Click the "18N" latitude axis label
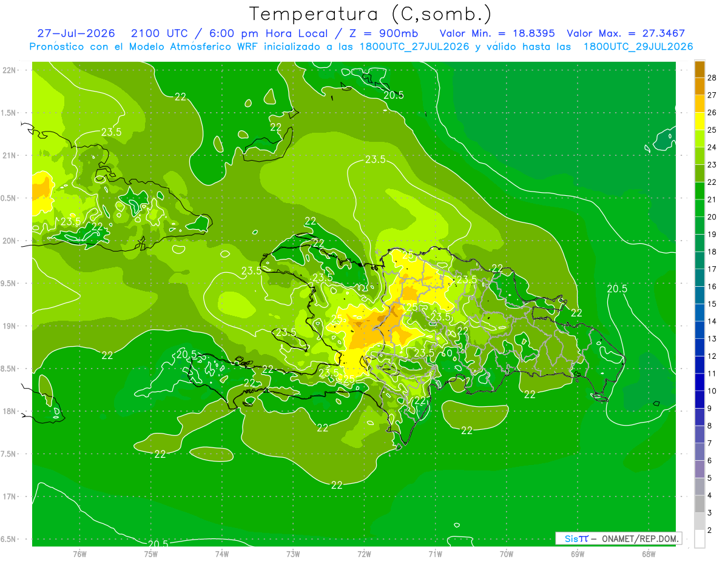Image resolution: width=728 pixels, height=562 pixels. 9,412
